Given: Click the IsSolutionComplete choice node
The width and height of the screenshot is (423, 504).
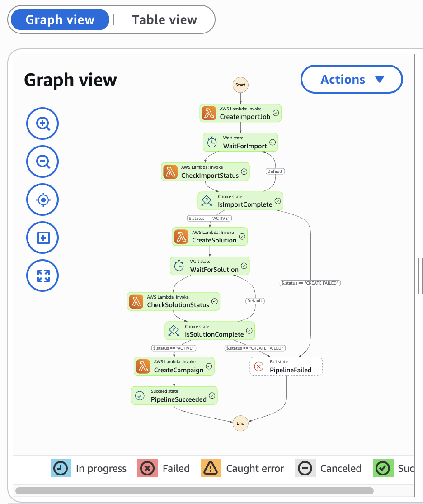Looking at the screenshot, I should (x=210, y=331).
